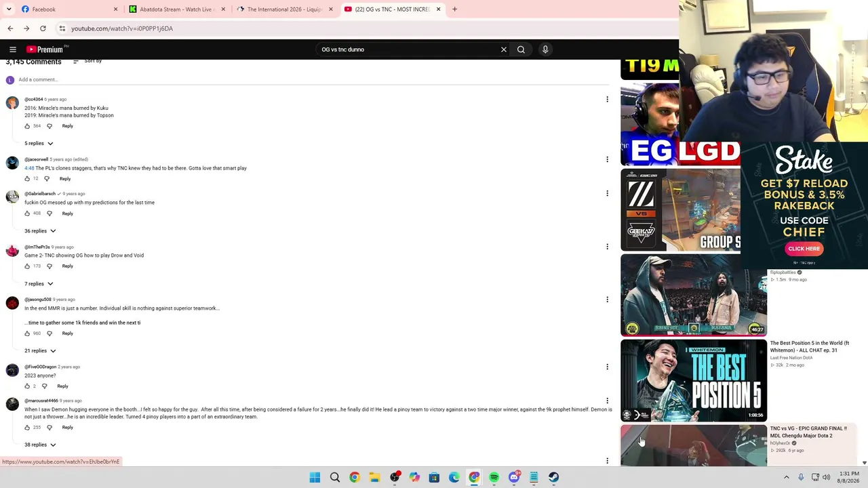Image resolution: width=868 pixels, height=488 pixels.
Task: Open The Best Position 5 video title
Action: pyautogui.click(x=810, y=347)
